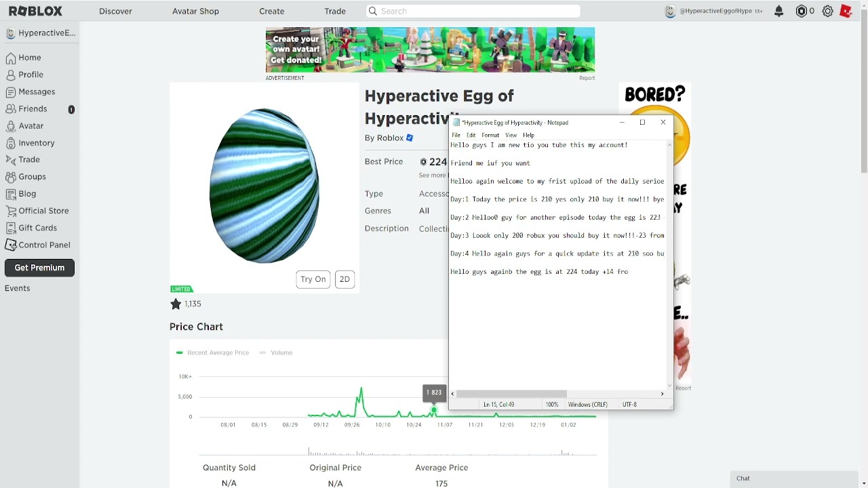Click the See more link under price
The width and height of the screenshot is (868, 488).
(x=432, y=176)
